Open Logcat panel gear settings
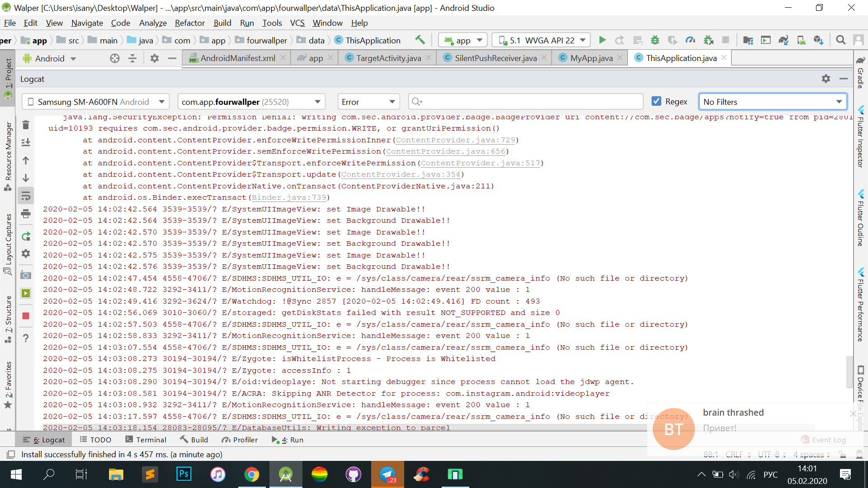 pos(826,79)
